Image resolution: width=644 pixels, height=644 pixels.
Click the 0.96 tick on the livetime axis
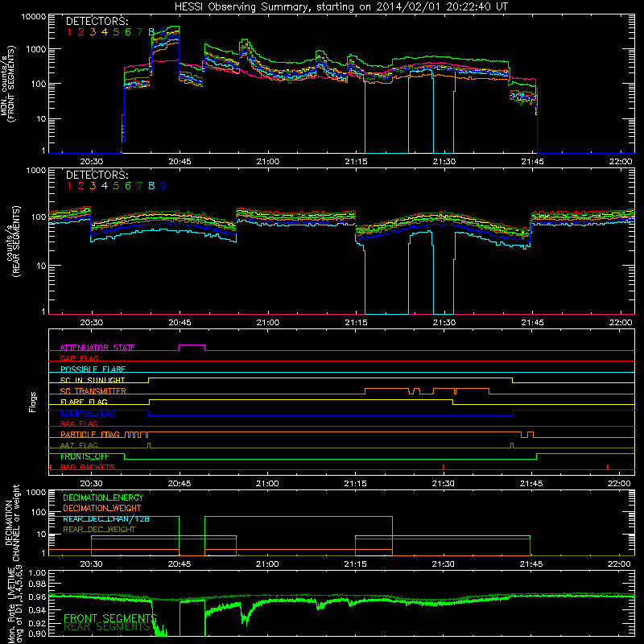pyautogui.click(x=37, y=597)
